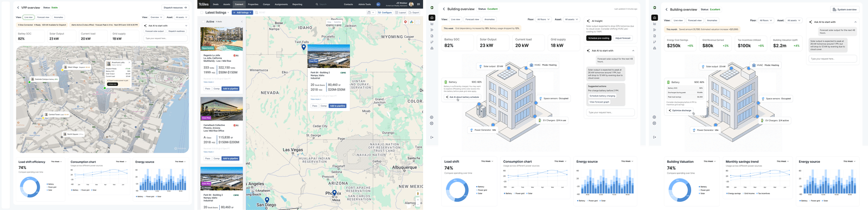Check the Latest listings select-all checkbox
868x210 pixels.
(x=202, y=12)
